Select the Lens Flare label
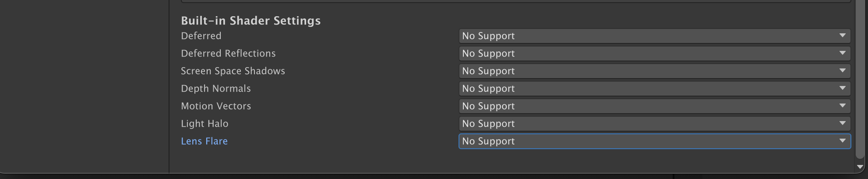 pyautogui.click(x=205, y=141)
